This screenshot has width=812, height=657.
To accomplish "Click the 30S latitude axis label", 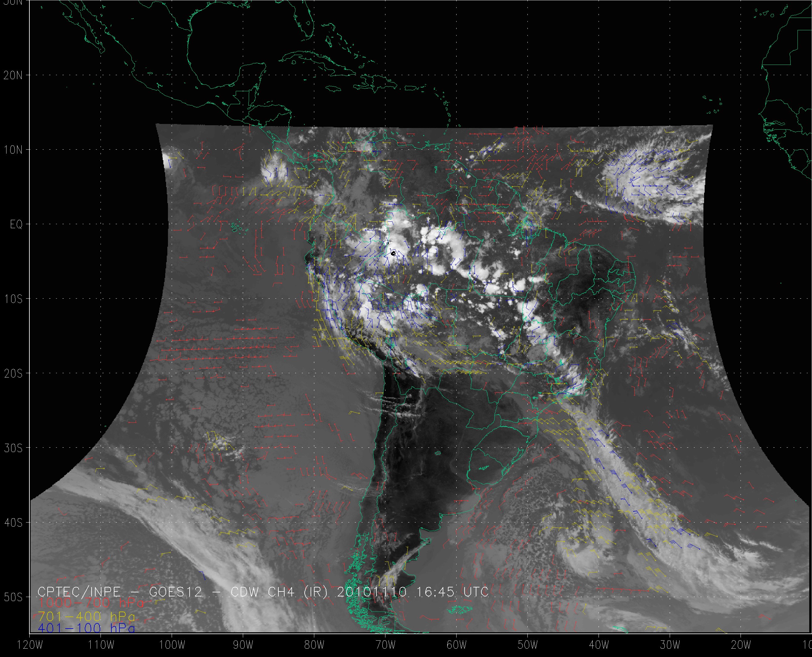I will [13, 448].
